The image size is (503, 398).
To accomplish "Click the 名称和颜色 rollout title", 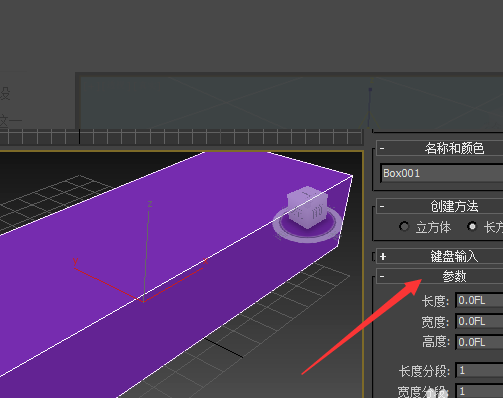I will [x=454, y=148].
